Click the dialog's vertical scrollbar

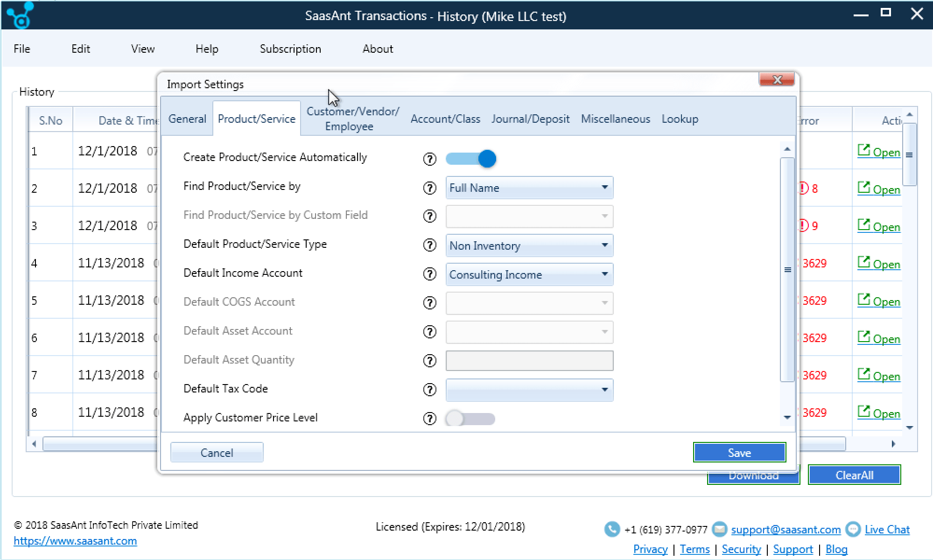[787, 269]
